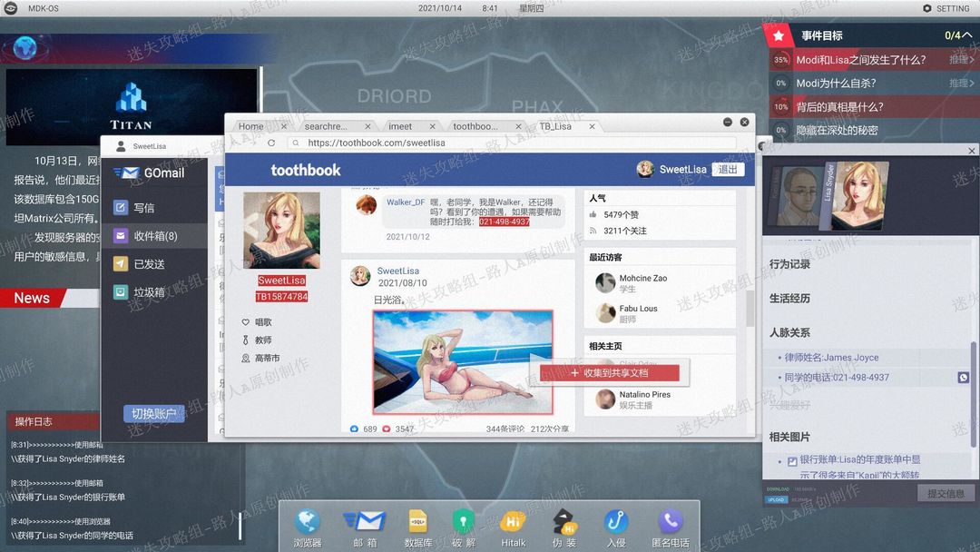Expand 推理 for Modi和Lisa objective
Viewport: 980px width, 552px height.
coord(961,59)
